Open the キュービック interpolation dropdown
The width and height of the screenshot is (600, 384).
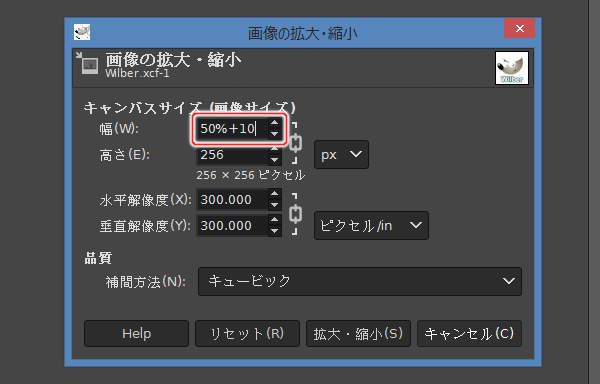click(360, 281)
